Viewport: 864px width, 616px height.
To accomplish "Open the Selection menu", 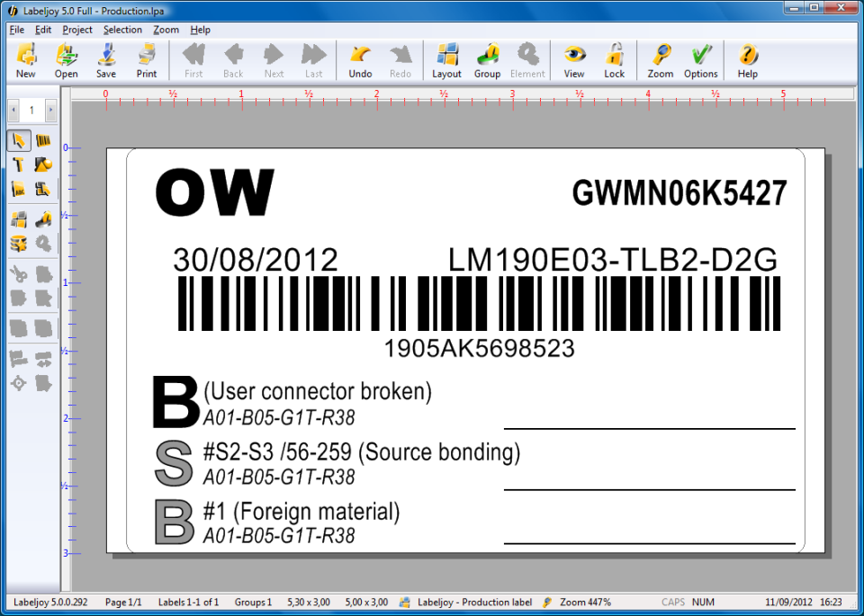I will (x=122, y=30).
